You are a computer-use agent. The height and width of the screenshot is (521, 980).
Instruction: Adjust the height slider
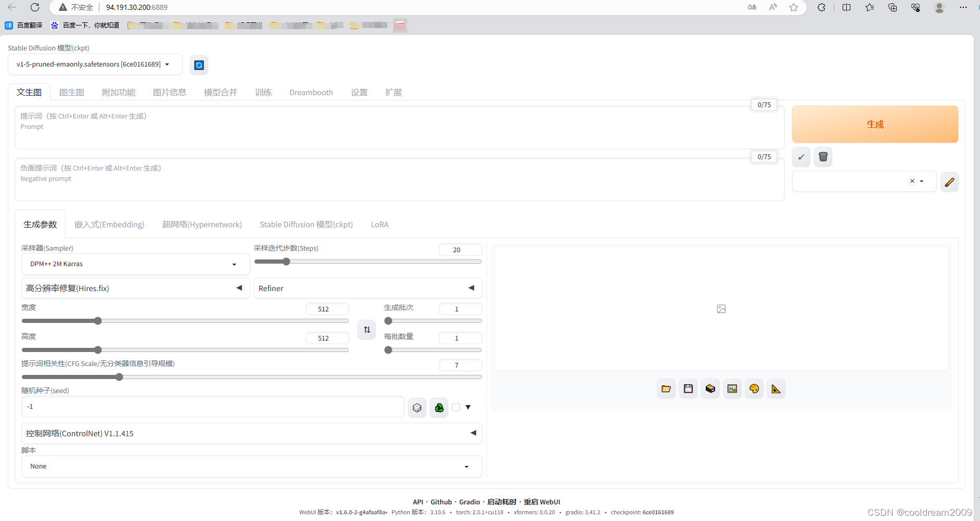[185, 350]
